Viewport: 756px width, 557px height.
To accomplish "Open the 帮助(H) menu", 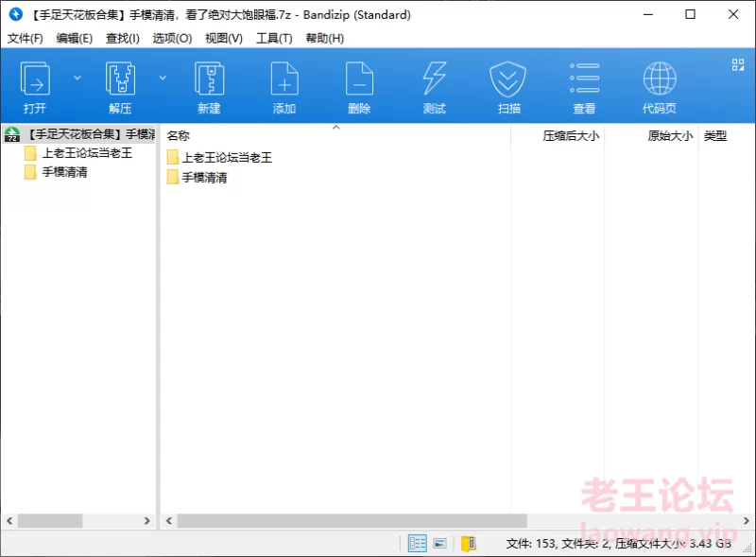I will [324, 38].
